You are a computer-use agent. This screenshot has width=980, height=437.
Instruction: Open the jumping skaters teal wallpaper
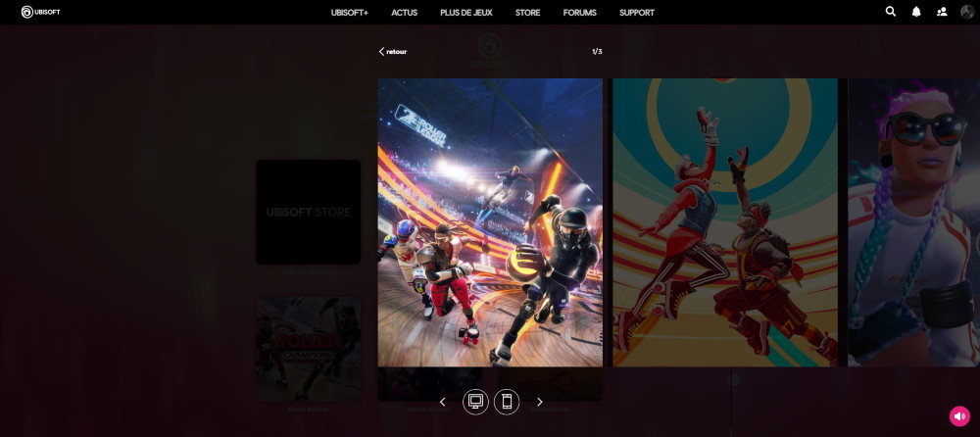click(x=725, y=222)
